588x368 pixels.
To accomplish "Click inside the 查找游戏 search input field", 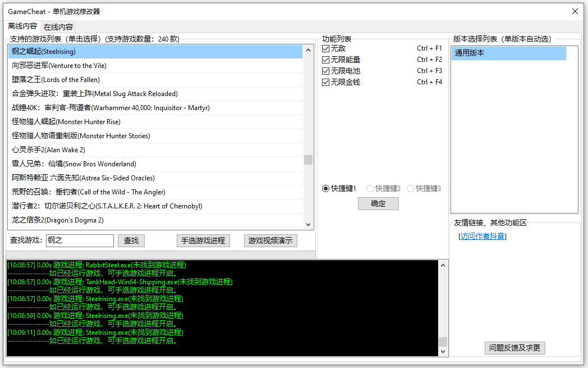I will (79, 240).
